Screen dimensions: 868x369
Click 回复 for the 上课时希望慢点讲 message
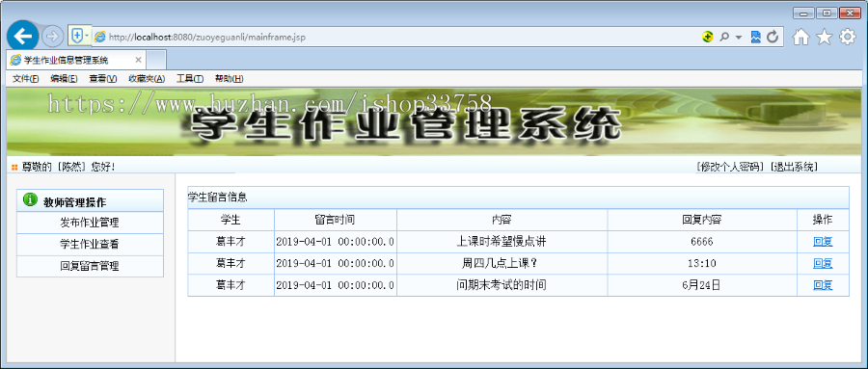point(823,242)
